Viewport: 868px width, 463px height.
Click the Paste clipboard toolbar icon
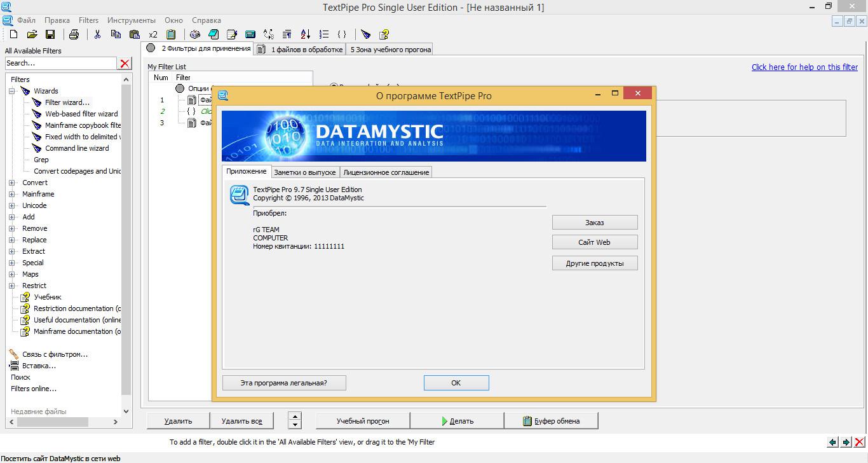coord(134,34)
